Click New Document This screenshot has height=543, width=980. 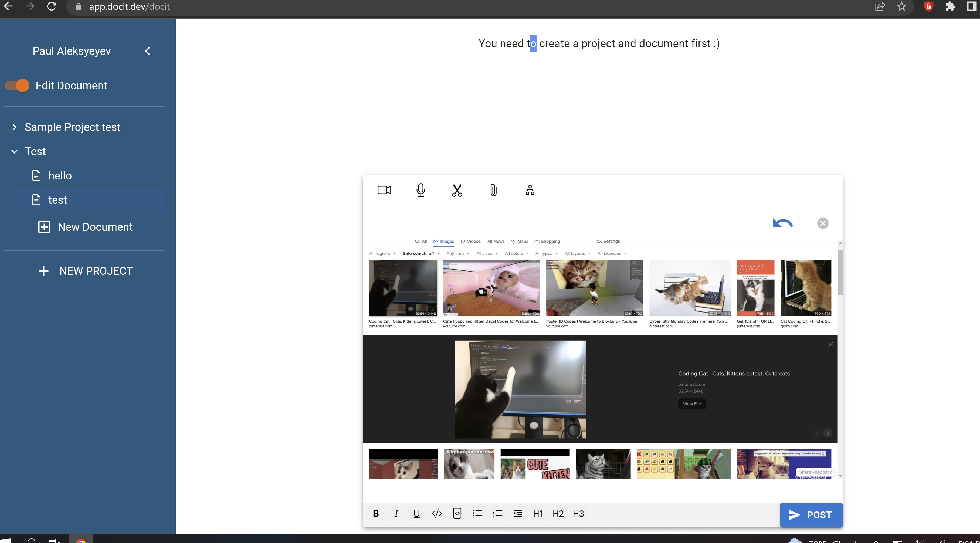click(86, 227)
